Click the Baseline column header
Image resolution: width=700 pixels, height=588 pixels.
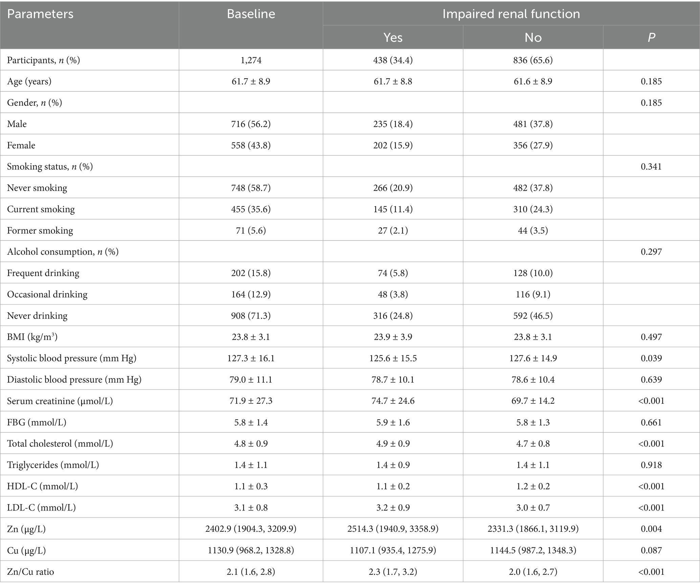tap(251, 14)
